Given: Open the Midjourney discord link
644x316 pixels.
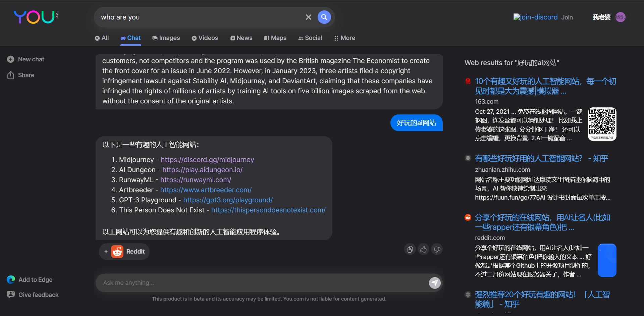Looking at the screenshot, I should point(207,160).
